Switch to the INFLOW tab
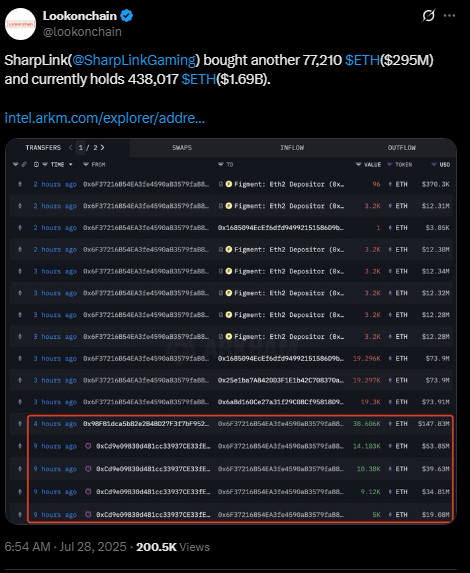 point(292,148)
